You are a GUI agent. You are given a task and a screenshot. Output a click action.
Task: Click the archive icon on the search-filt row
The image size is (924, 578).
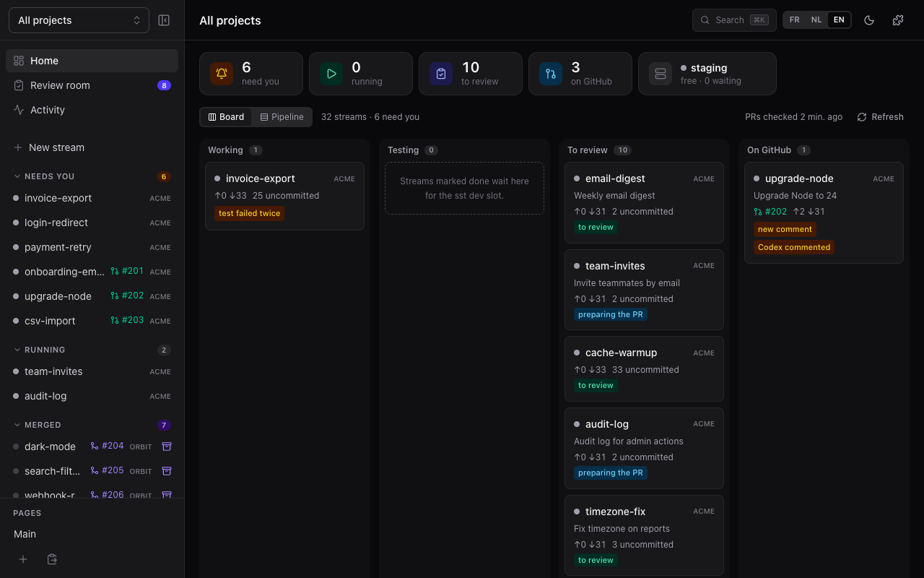166,471
